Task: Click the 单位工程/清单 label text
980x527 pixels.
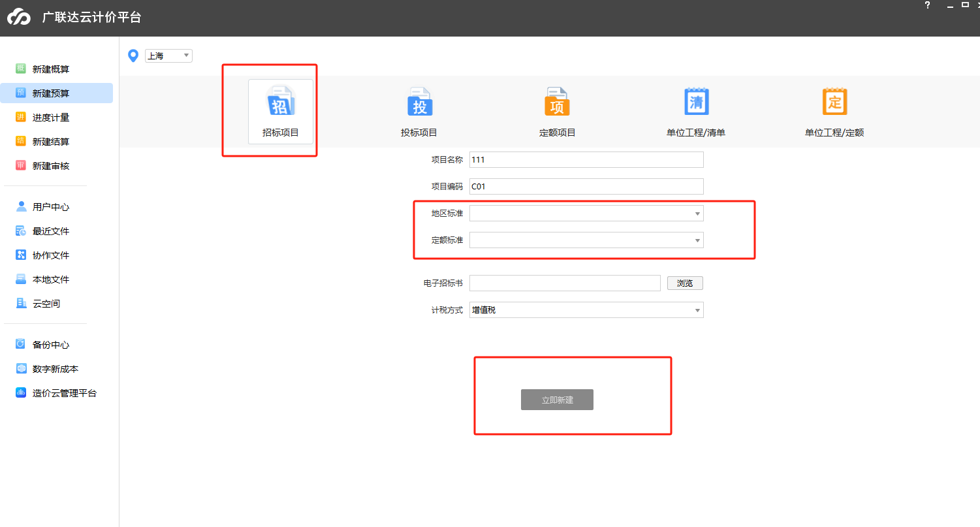Action: tap(696, 133)
